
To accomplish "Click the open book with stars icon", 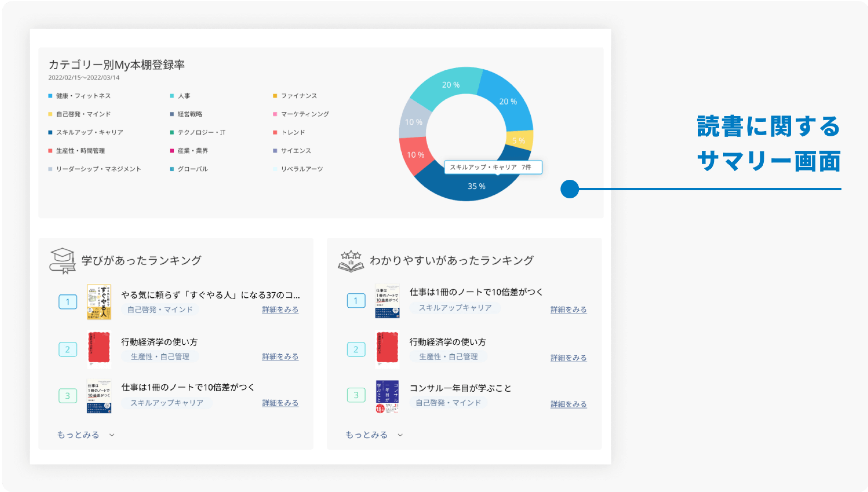I will point(351,261).
